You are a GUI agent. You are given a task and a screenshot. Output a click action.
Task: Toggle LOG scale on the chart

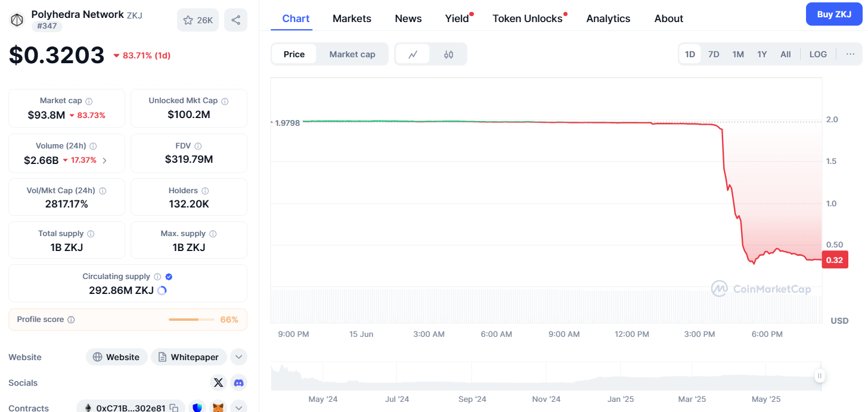click(x=817, y=54)
